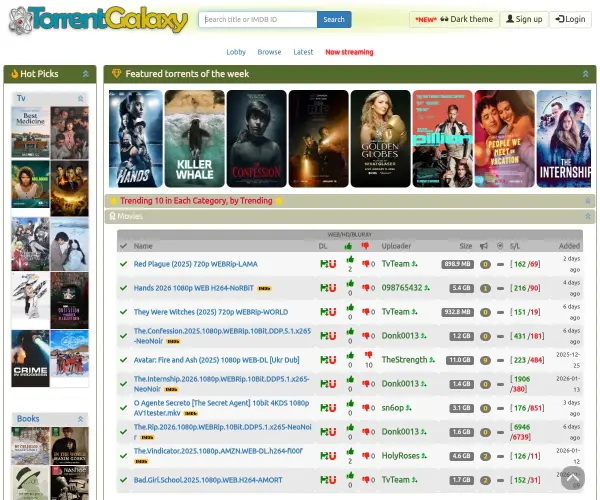Sort table by the comments megaphone header
This screenshot has height=500, width=600.
pos(484,246)
